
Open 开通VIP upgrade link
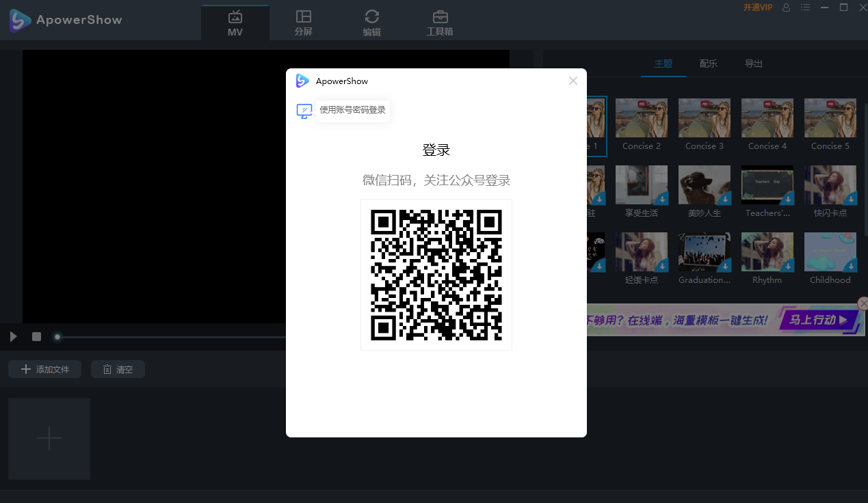[x=757, y=8]
